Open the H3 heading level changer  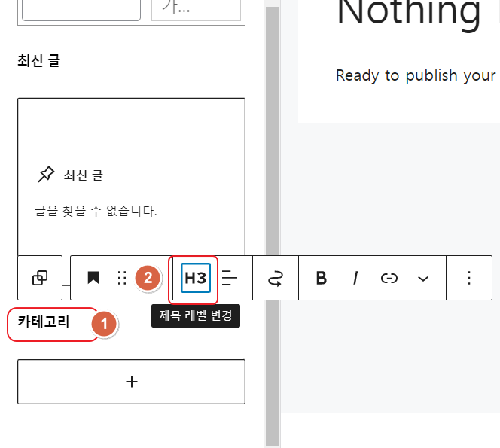click(196, 278)
